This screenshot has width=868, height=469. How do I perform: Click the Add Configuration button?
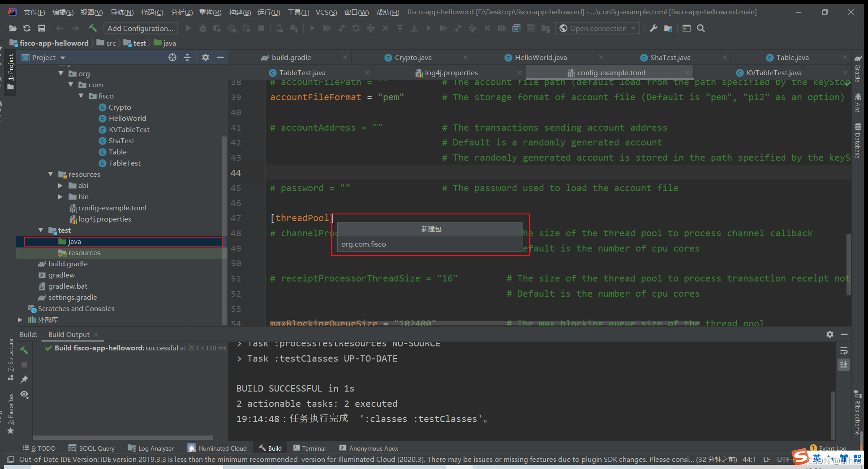coord(141,28)
